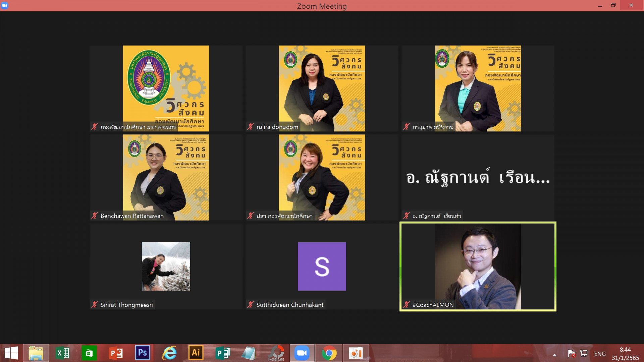
Task: Switch to Zoom via taskbar icon
Action: coord(302,353)
